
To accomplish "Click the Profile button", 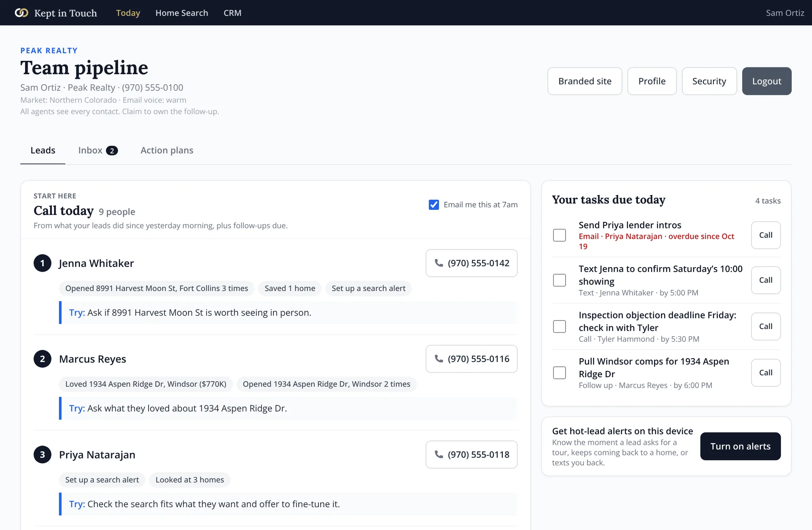I will coord(652,81).
